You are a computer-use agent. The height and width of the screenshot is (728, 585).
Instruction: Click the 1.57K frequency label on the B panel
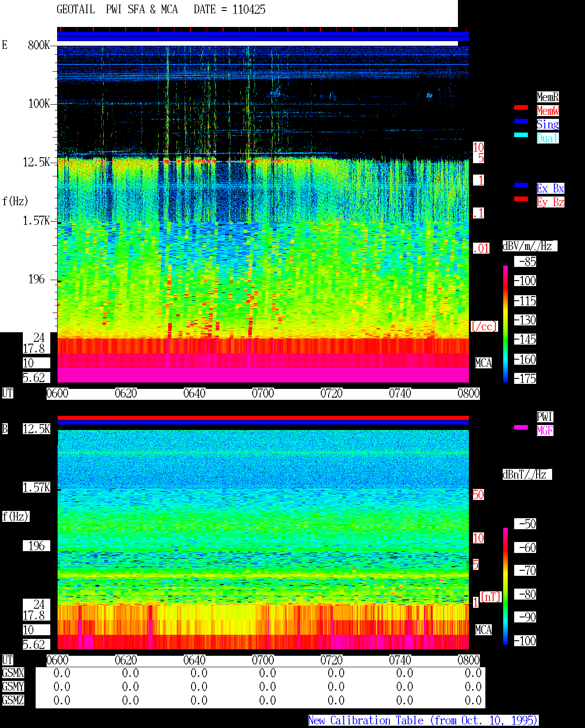(37, 488)
